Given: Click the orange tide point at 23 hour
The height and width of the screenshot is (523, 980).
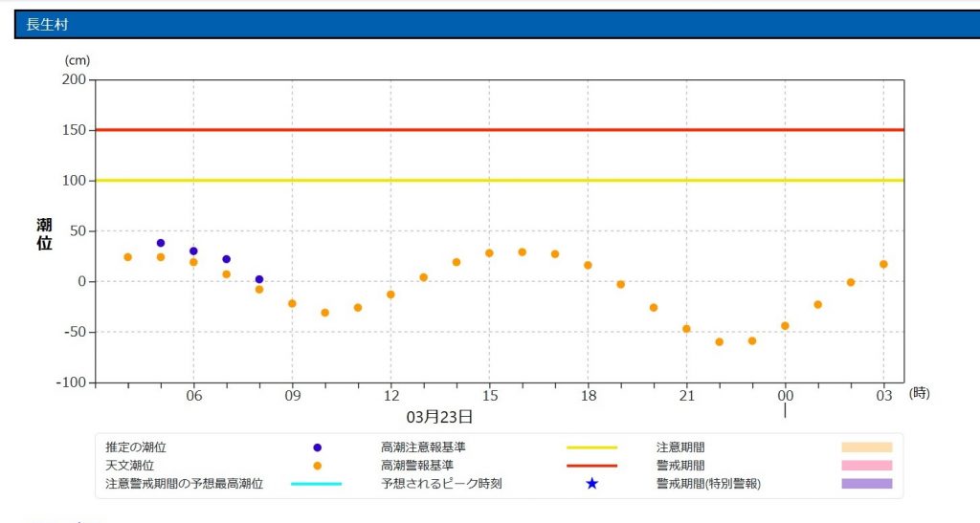Looking at the screenshot, I should click(x=752, y=340).
